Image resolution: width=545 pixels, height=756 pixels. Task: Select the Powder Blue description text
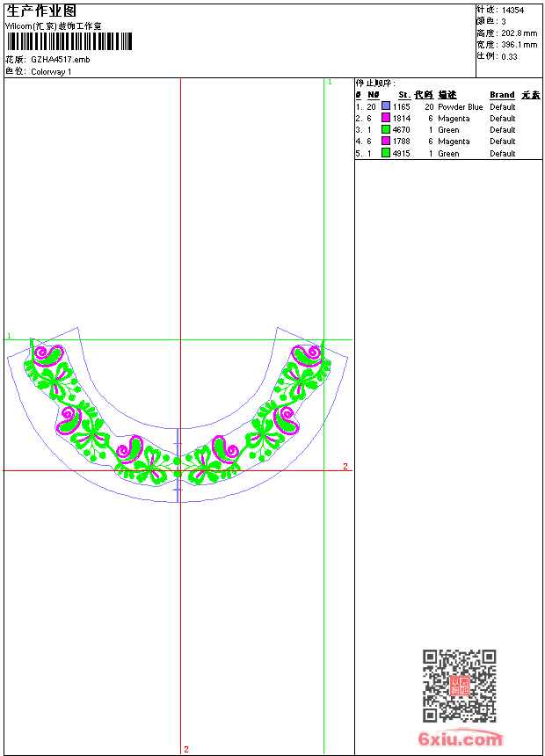tap(460, 106)
